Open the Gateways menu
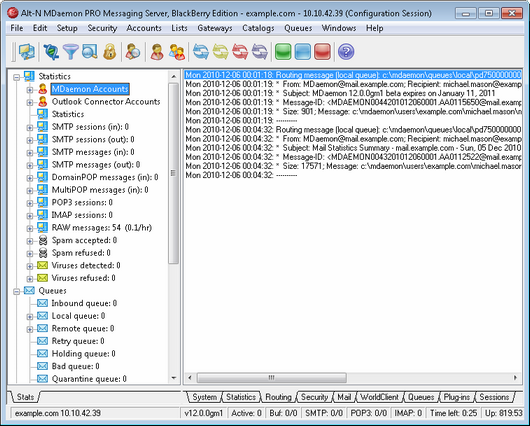The image size is (530, 426). coord(215,28)
